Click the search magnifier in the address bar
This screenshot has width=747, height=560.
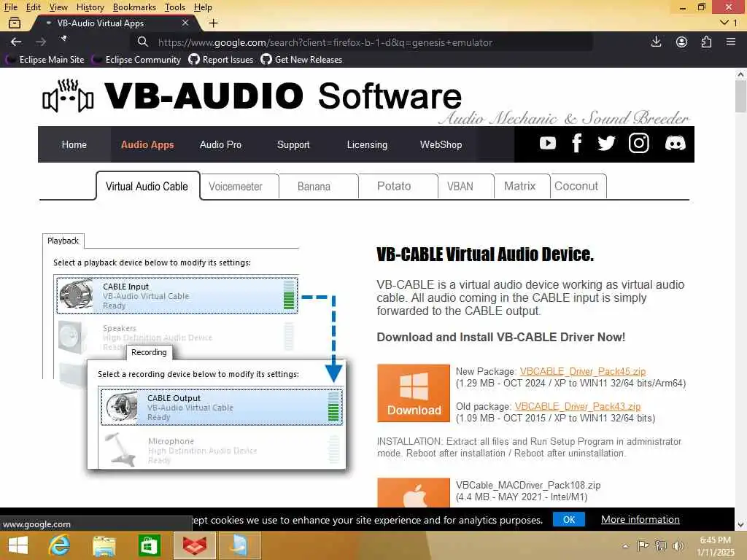click(x=142, y=42)
